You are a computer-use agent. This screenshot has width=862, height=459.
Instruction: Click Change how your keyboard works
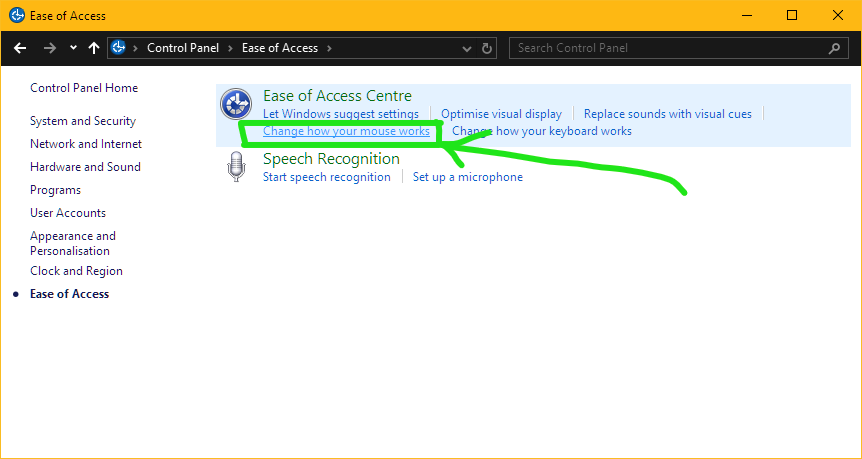(x=541, y=131)
